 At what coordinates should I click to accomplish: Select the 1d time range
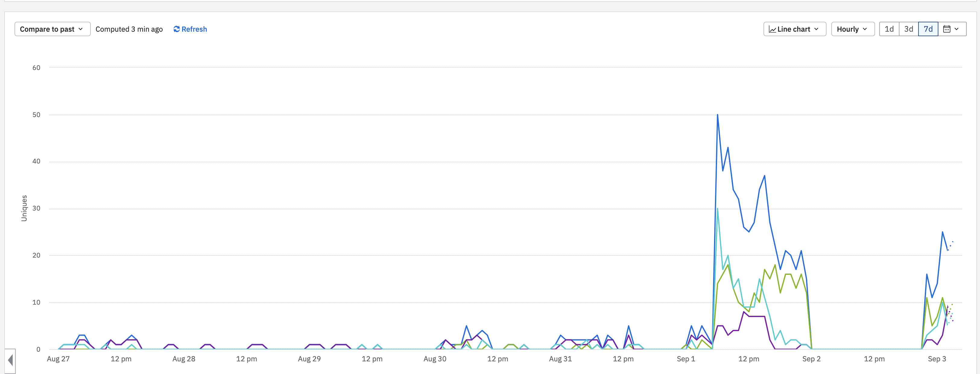(x=890, y=29)
